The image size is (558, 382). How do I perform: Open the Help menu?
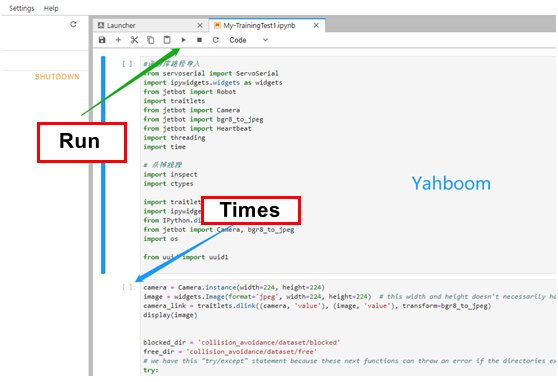51,8
